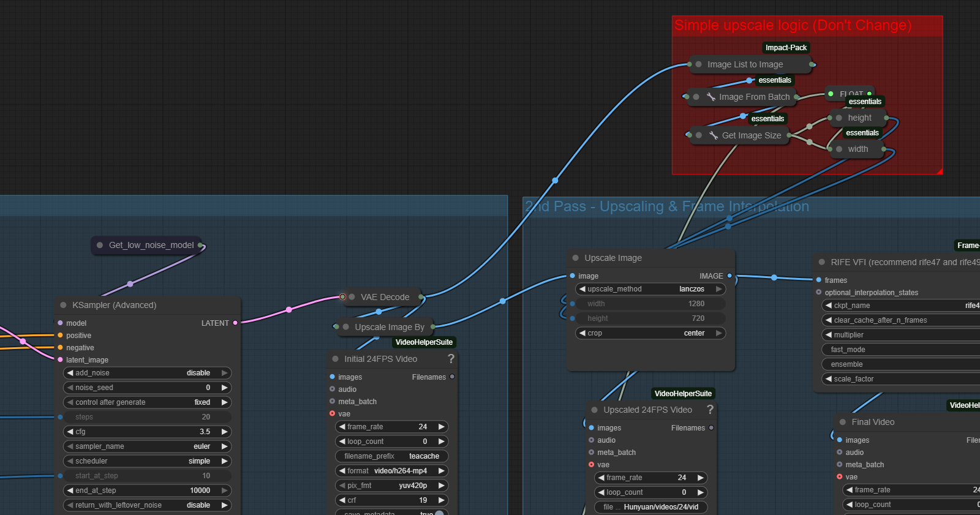The image size is (980, 515).
Task: Open the crop center dropdown
Action: [650, 333]
